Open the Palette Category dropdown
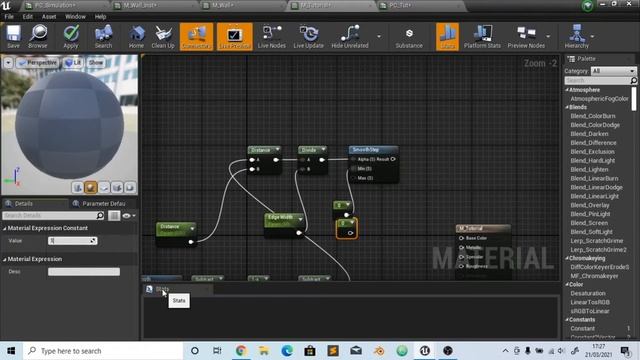The image size is (640, 360). click(613, 71)
